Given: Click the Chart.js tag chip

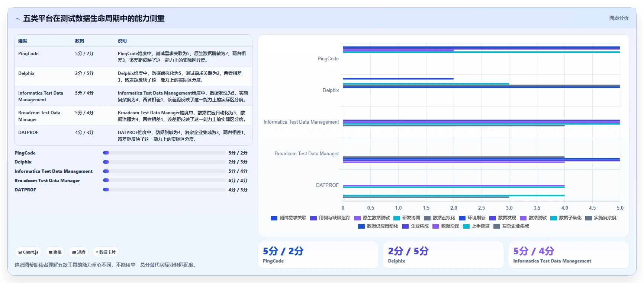Looking at the screenshot, I should 29,252.
